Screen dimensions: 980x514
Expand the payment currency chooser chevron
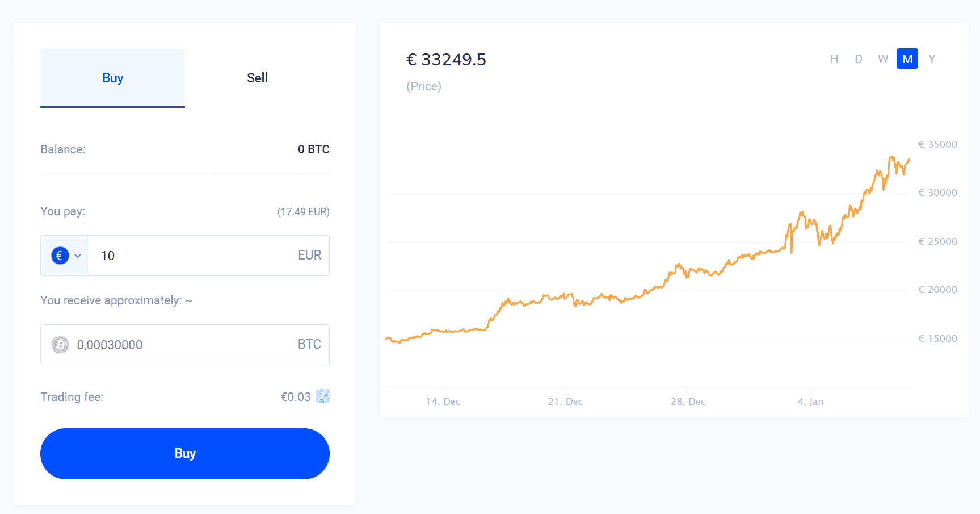78,256
